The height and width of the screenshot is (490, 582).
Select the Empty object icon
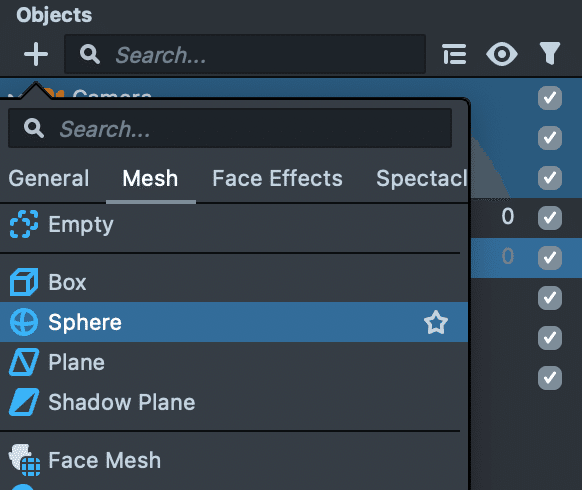click(24, 224)
